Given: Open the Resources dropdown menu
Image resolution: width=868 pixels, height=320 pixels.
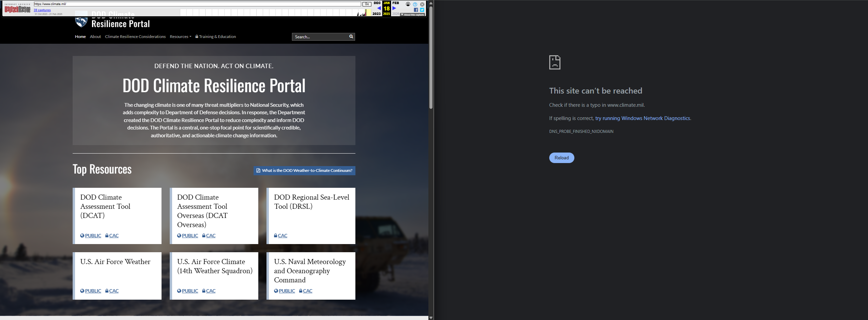Looking at the screenshot, I should tap(180, 37).
